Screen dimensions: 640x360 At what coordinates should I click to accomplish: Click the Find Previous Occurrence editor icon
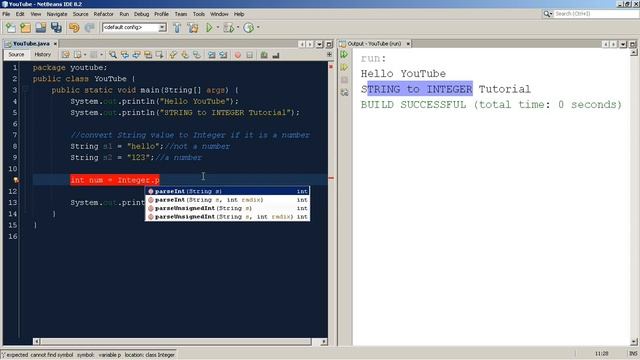tap(124, 55)
